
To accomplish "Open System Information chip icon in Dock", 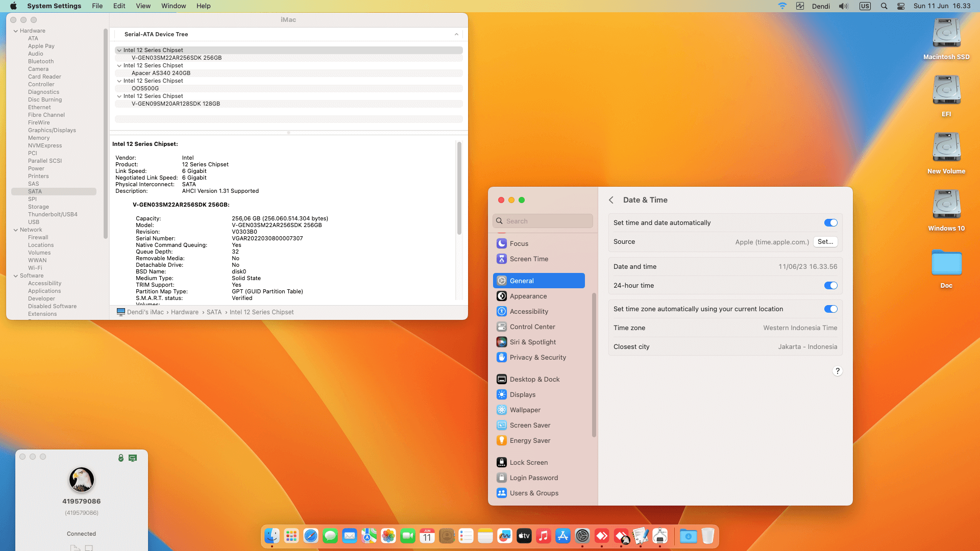I will pyautogui.click(x=660, y=536).
